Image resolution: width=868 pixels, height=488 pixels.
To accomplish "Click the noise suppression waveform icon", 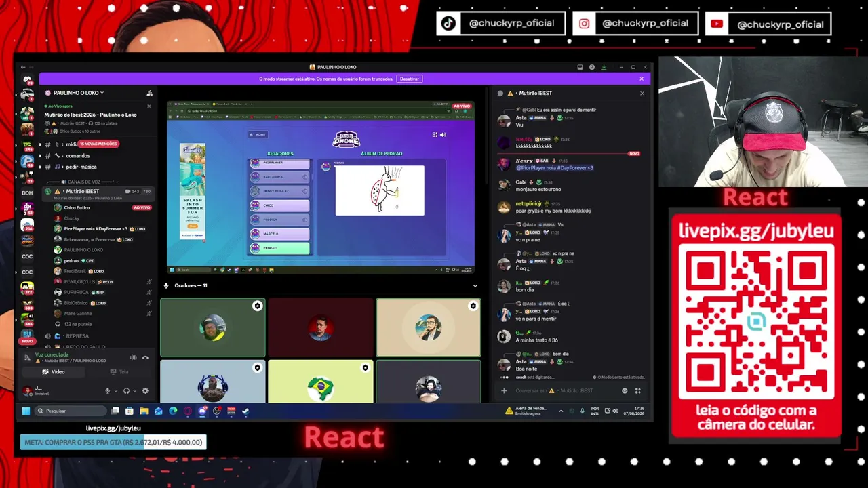I will click(133, 357).
